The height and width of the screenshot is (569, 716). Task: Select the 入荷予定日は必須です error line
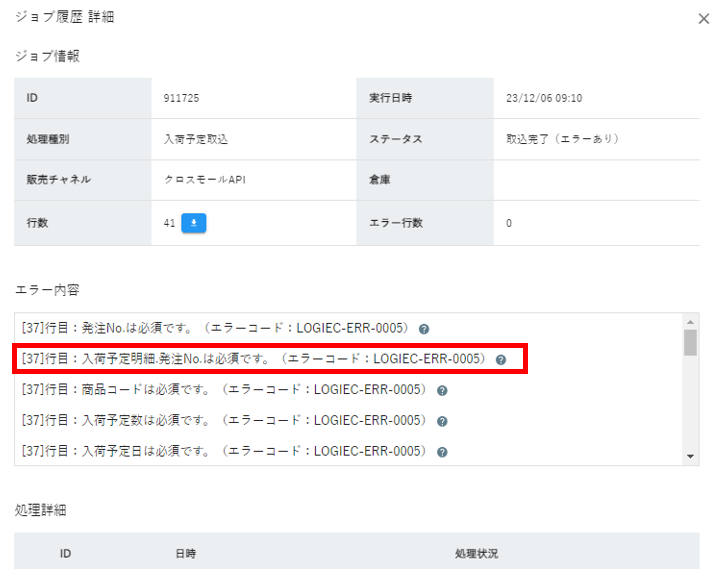(225, 452)
